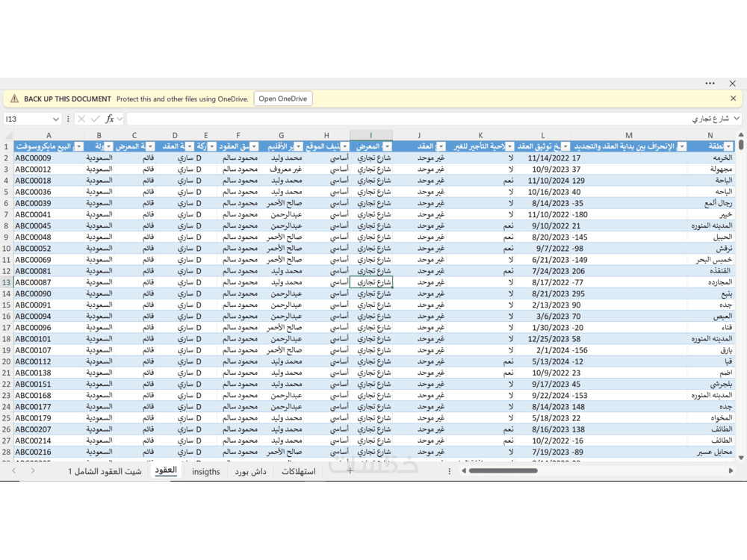Confirm the entry with the checkmark icon
The height and width of the screenshot is (560, 747).
pyautogui.click(x=96, y=119)
